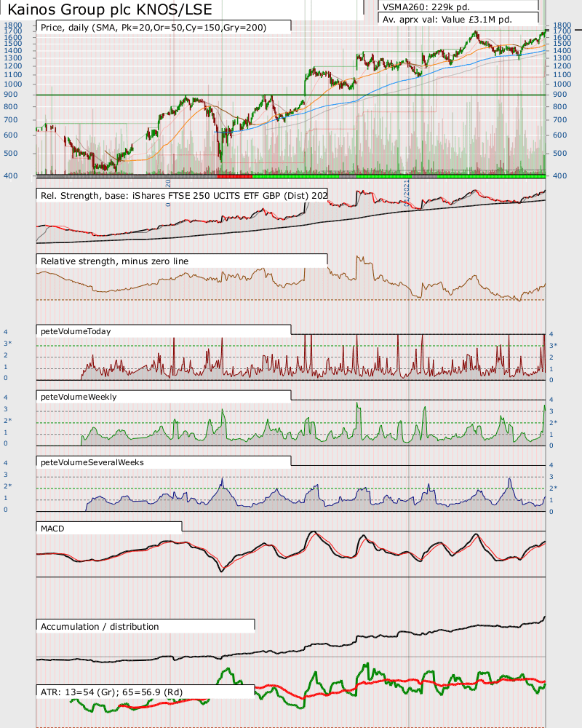
Task: Click 3* on peteVolumeToday right axis
Action: (553, 345)
